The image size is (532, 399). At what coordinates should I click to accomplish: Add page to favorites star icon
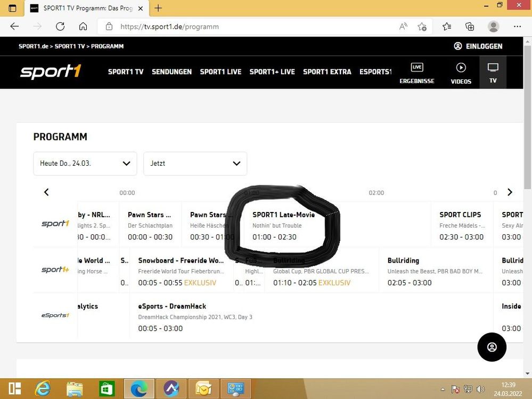(422, 27)
